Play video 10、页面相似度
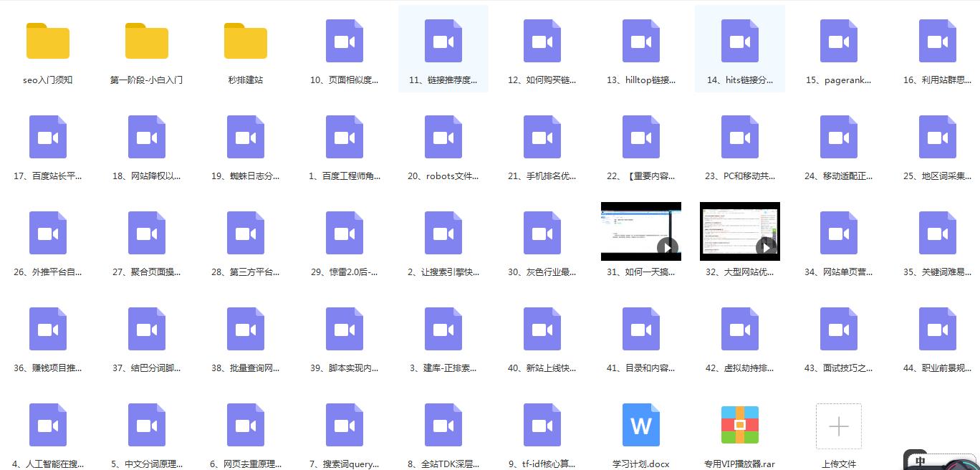 pyautogui.click(x=344, y=41)
